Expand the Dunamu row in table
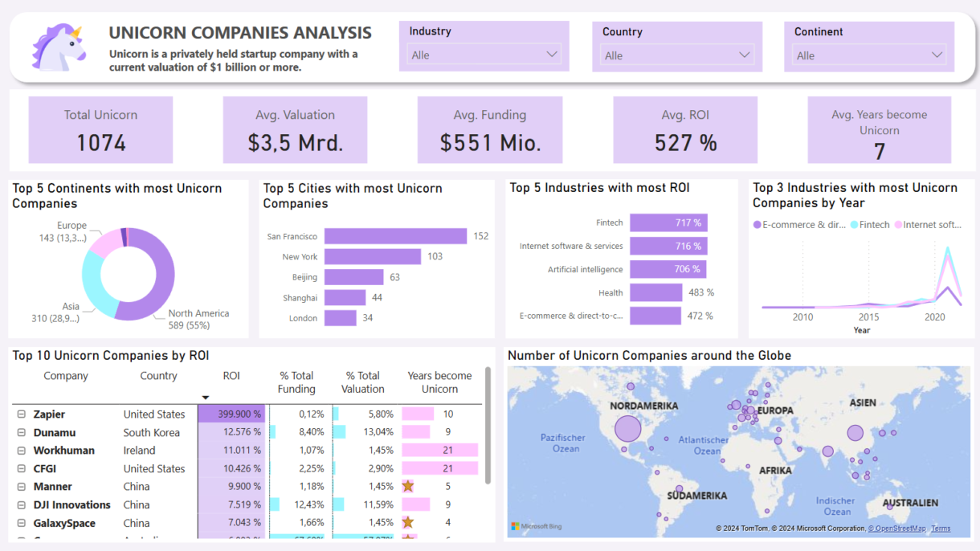 (x=22, y=433)
